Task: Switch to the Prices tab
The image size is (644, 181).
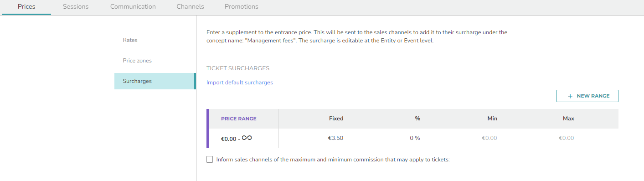Action: (26, 7)
